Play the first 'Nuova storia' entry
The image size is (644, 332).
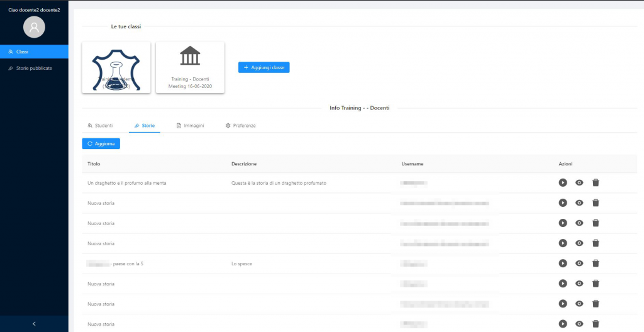563,202
